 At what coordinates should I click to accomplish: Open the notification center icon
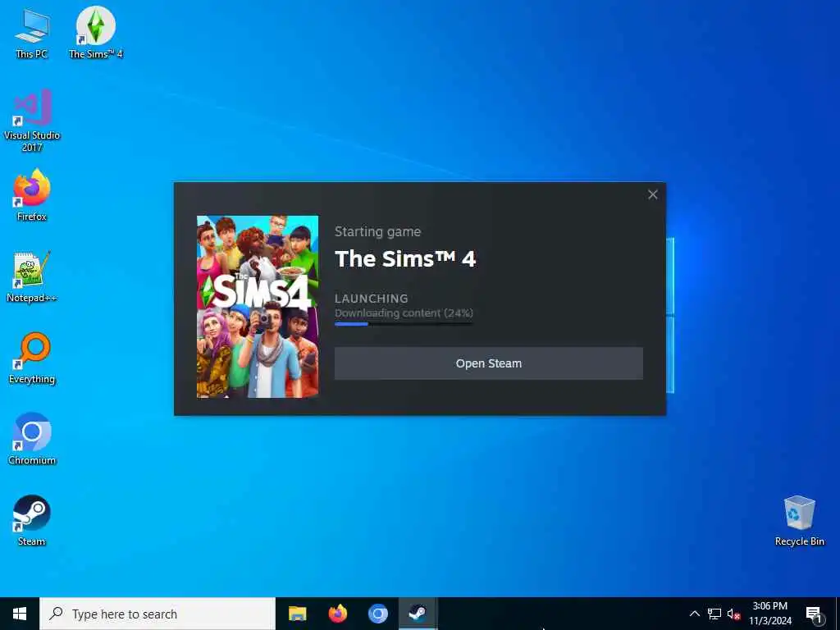[x=814, y=614]
